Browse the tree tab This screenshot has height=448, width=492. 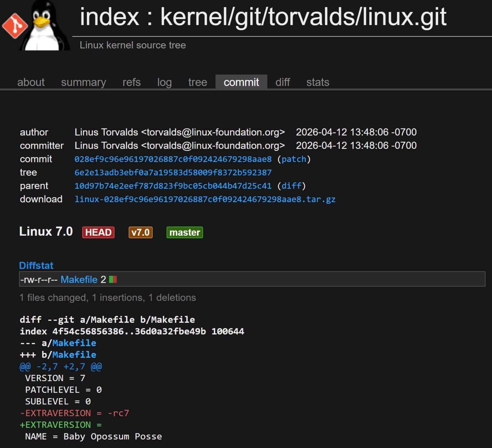(x=197, y=82)
